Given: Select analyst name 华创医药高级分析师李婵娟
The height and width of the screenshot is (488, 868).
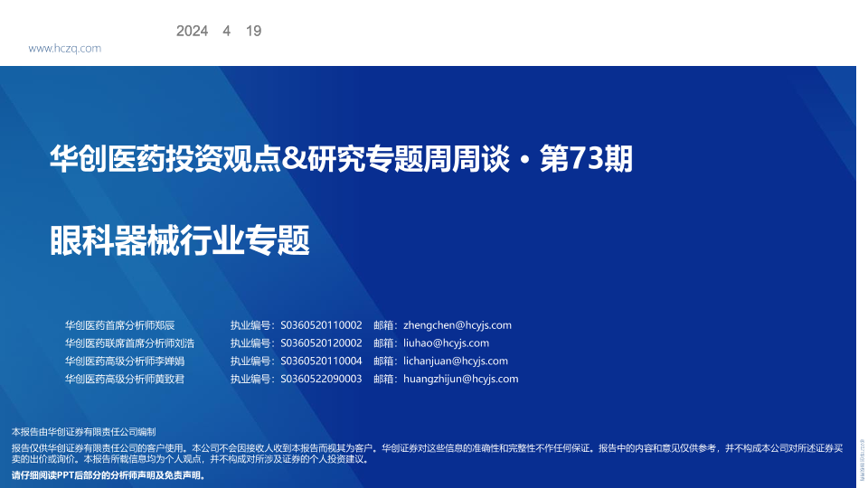Looking at the screenshot, I should pyautogui.click(x=124, y=361).
